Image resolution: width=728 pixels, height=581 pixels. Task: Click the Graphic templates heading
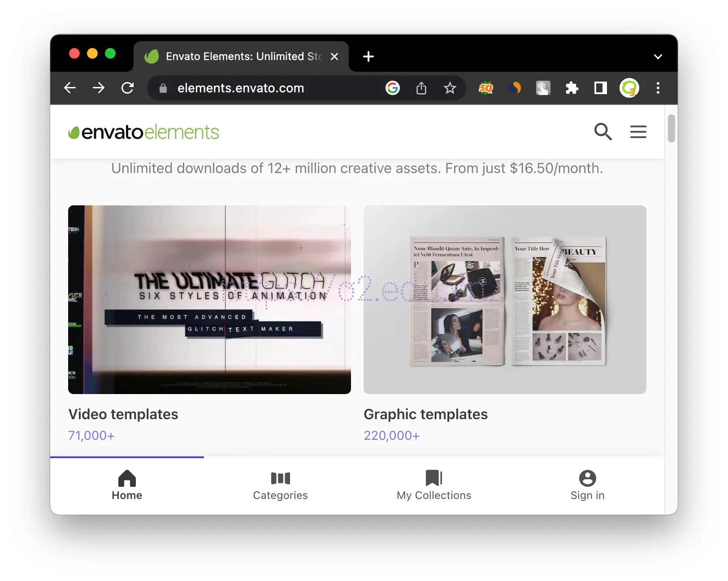click(x=426, y=414)
